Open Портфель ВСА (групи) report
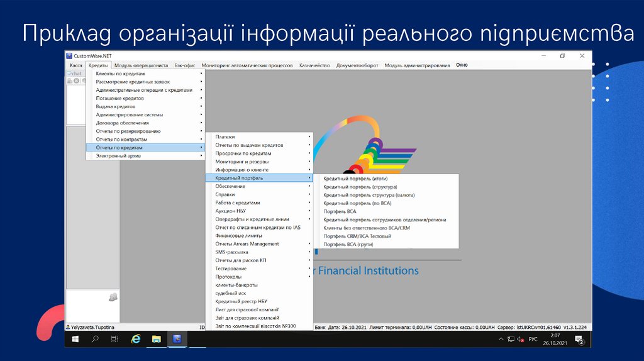 click(x=386, y=245)
